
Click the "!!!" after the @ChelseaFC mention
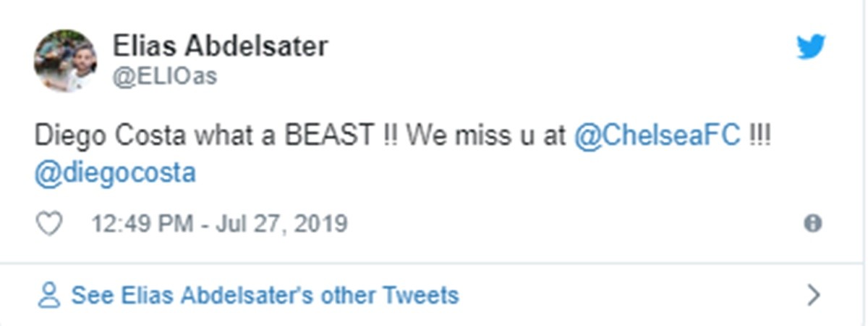click(759, 137)
